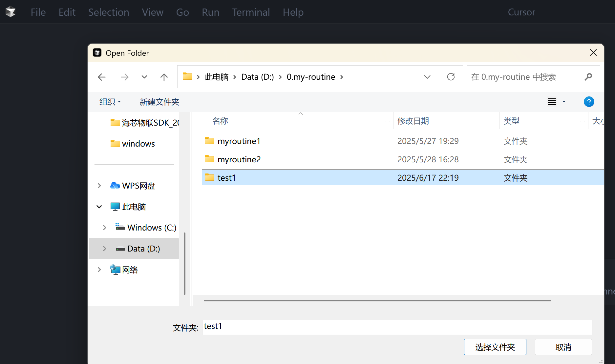
Task: Select 网络 in the sidebar
Action: click(x=124, y=270)
